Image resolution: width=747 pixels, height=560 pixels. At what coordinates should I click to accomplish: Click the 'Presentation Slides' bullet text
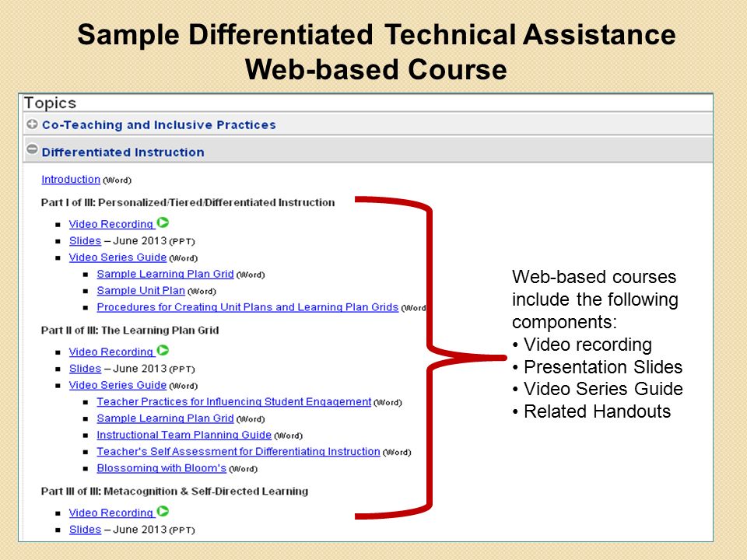[603, 367]
